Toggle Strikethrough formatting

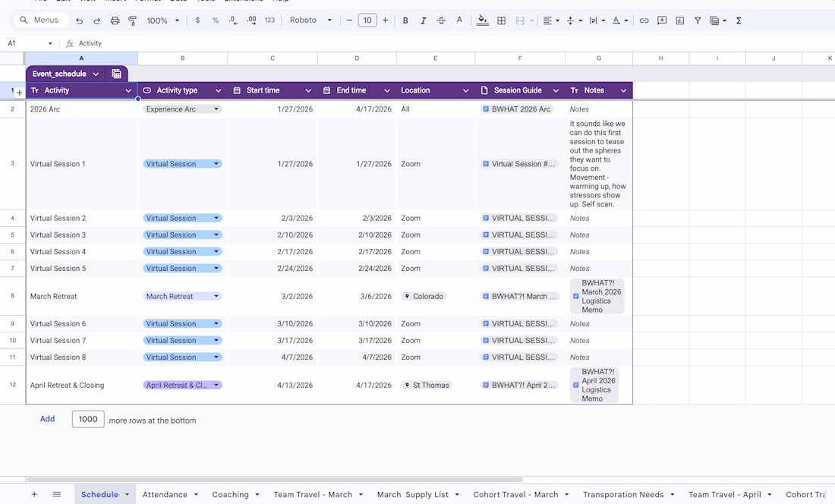point(441,20)
